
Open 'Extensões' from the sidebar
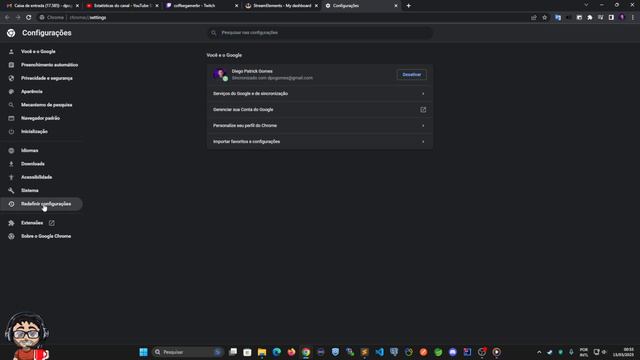(x=32, y=223)
